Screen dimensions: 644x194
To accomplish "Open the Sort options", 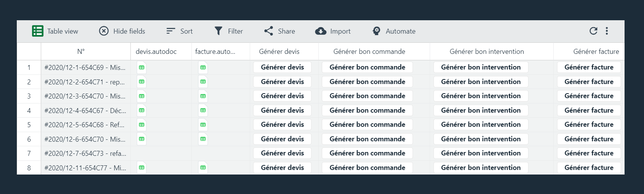I will pos(179,31).
